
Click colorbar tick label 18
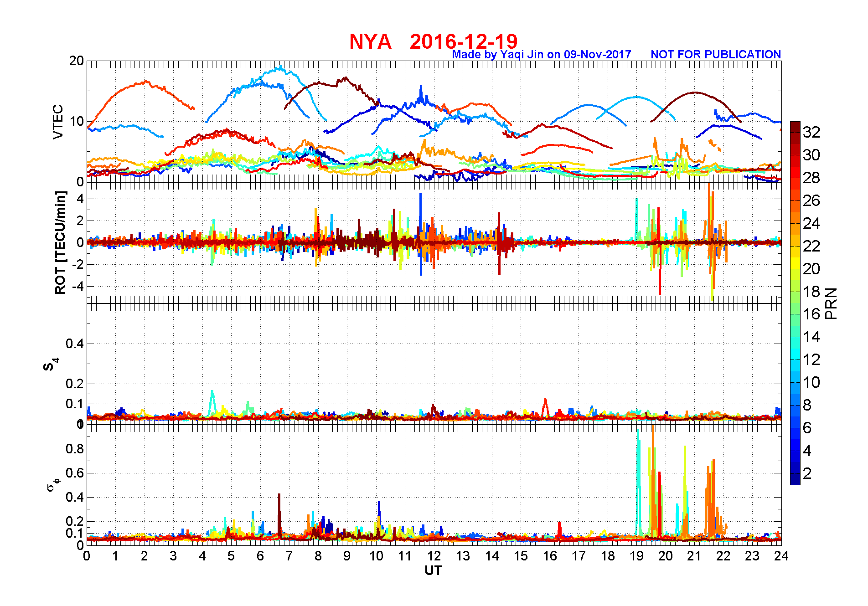click(x=811, y=292)
